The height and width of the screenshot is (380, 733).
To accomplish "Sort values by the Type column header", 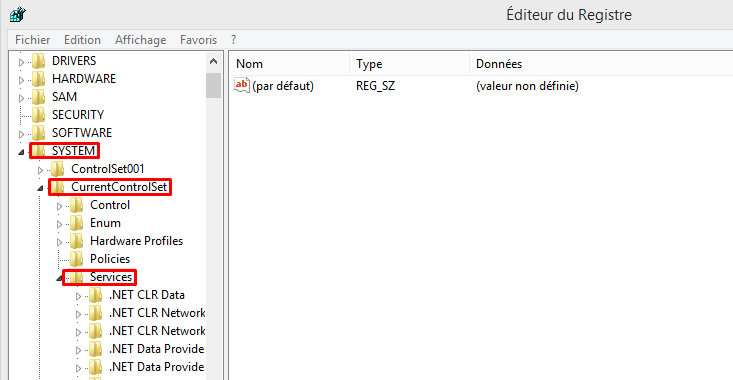I will tap(409, 64).
